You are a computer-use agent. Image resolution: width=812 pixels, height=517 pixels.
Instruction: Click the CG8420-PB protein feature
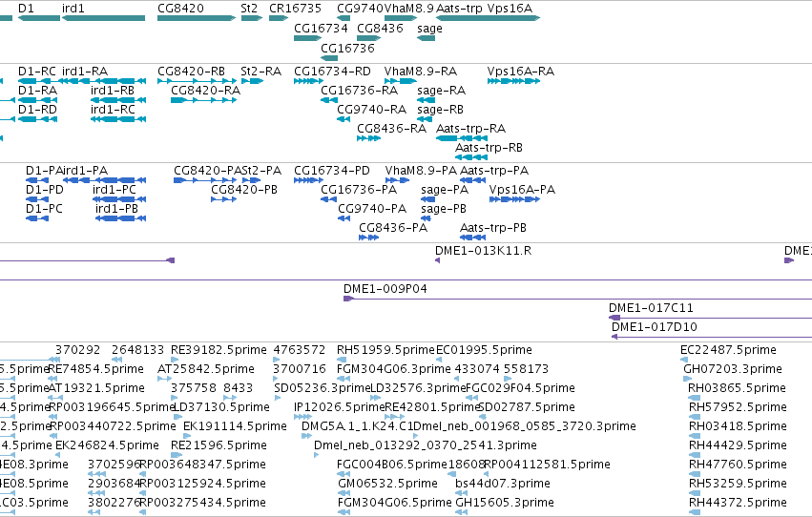[x=223, y=199]
